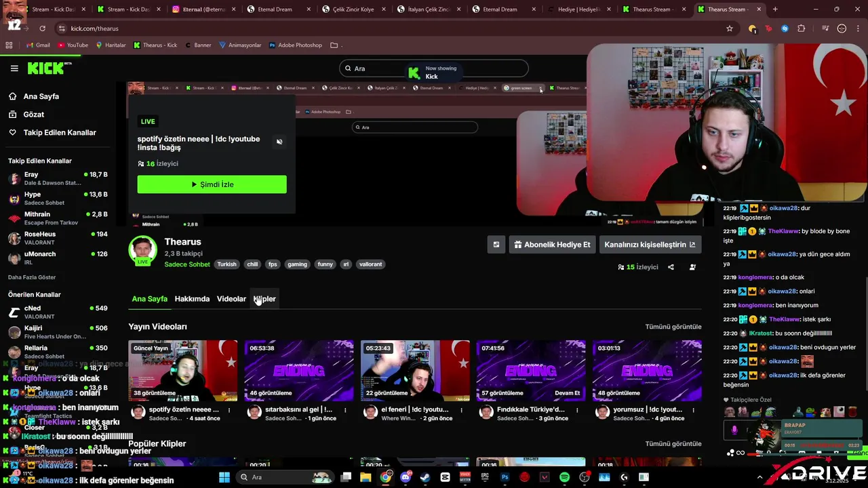868x488 pixels.
Task: Open the uMonarch channel in the sidebar
Action: tap(58, 258)
